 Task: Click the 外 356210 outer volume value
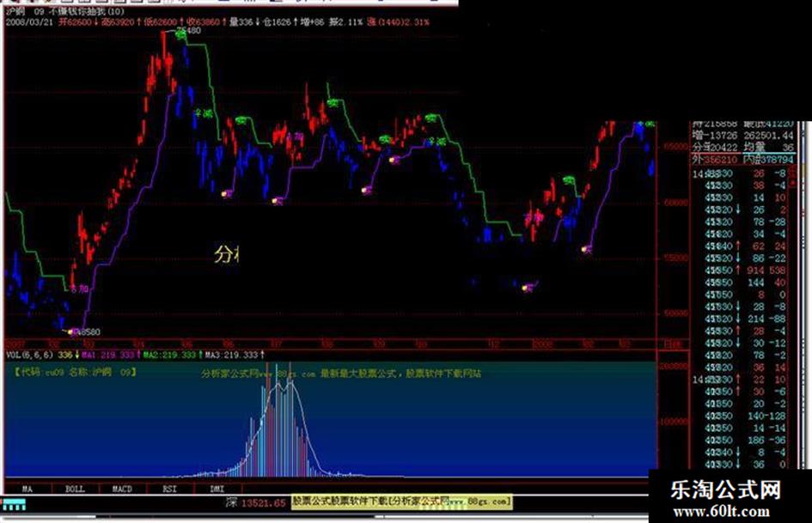[714, 160]
